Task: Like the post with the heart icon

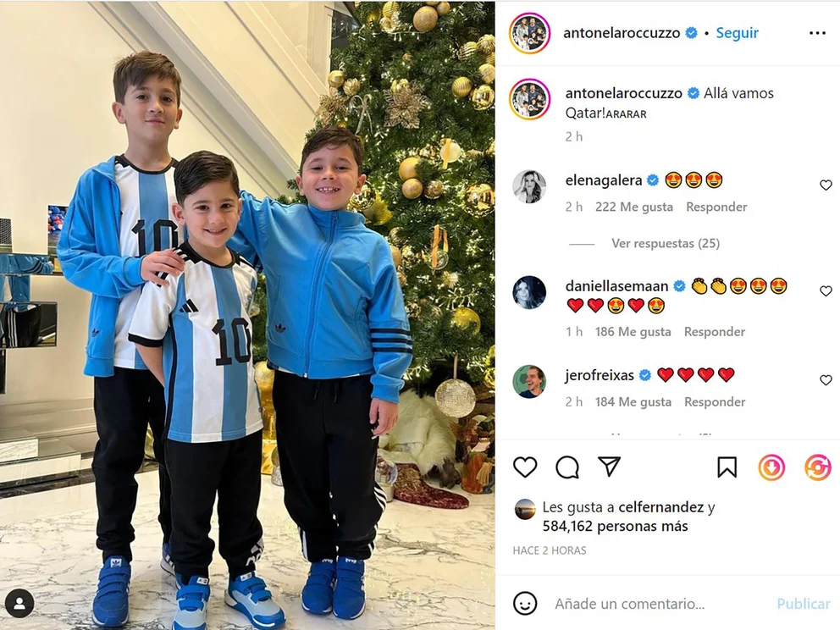Action: point(525,467)
